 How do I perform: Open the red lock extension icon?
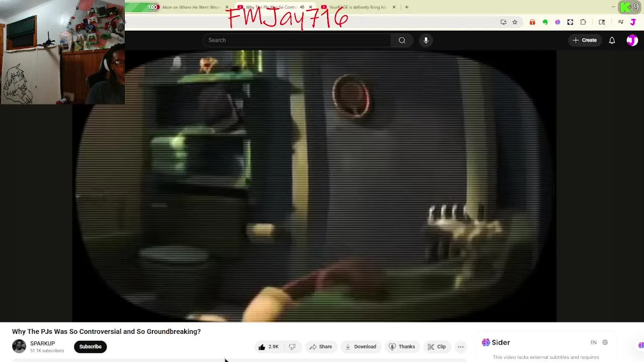click(x=532, y=22)
